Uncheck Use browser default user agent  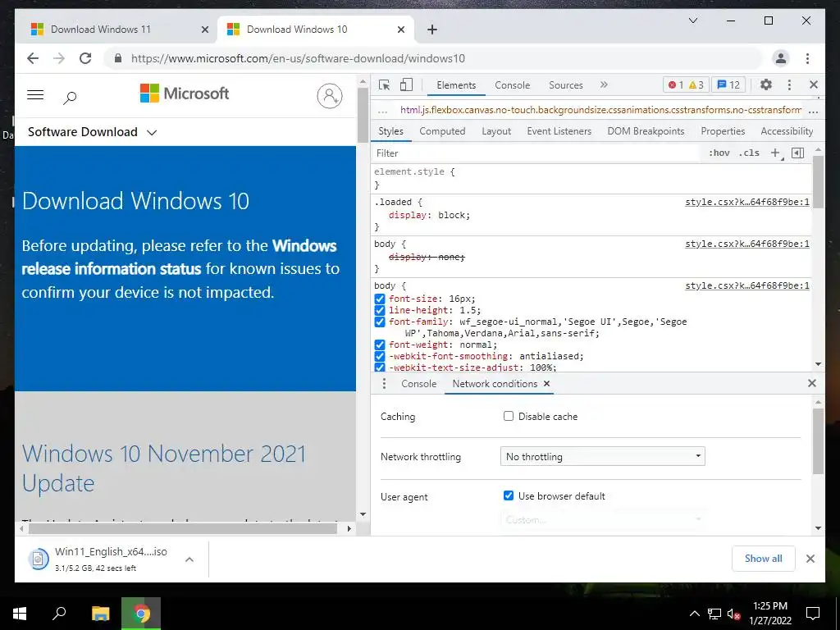click(509, 495)
